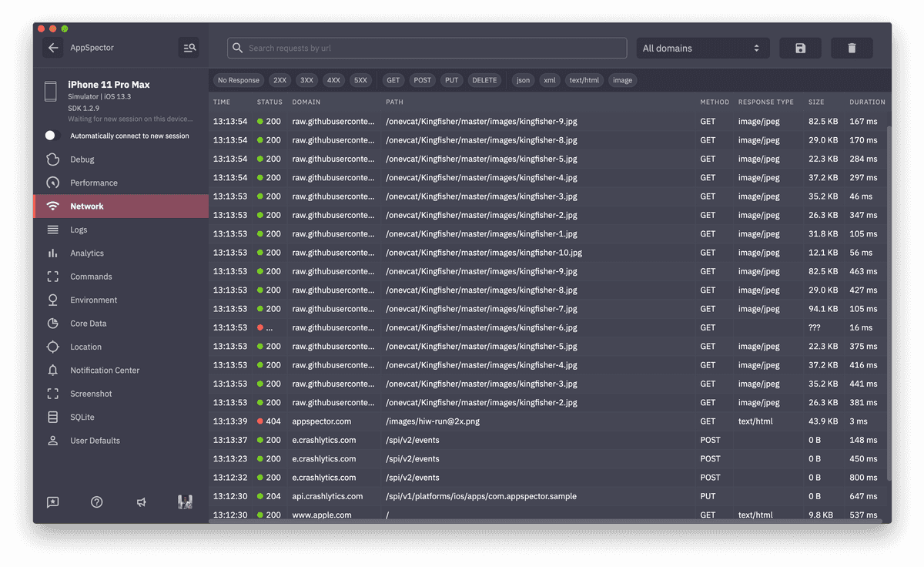Viewport: 924px width, 567px height.
Task: Enable the POST method filter chip
Action: tap(422, 80)
